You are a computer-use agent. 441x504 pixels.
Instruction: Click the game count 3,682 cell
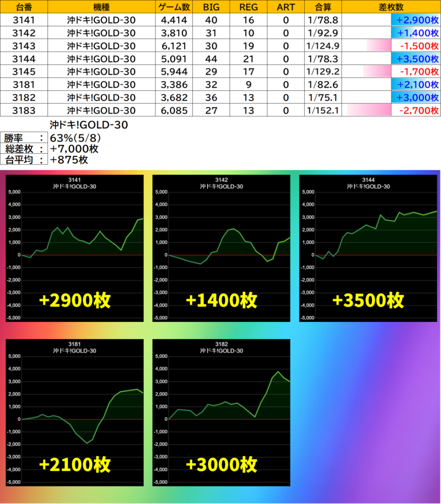[x=174, y=97]
